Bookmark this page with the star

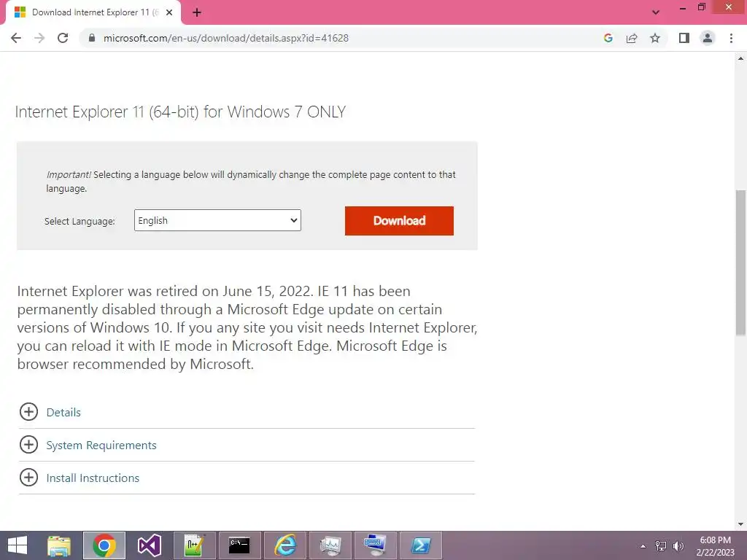coord(655,38)
